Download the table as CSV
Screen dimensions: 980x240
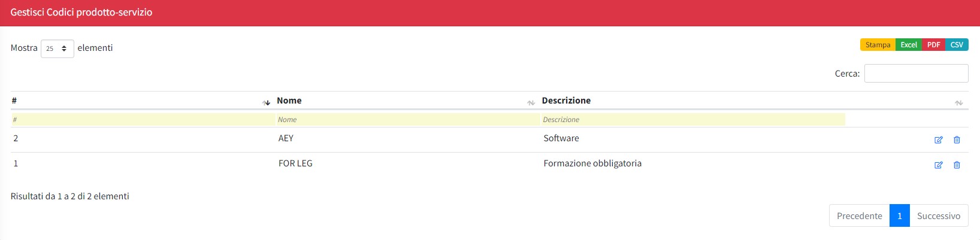click(x=957, y=45)
